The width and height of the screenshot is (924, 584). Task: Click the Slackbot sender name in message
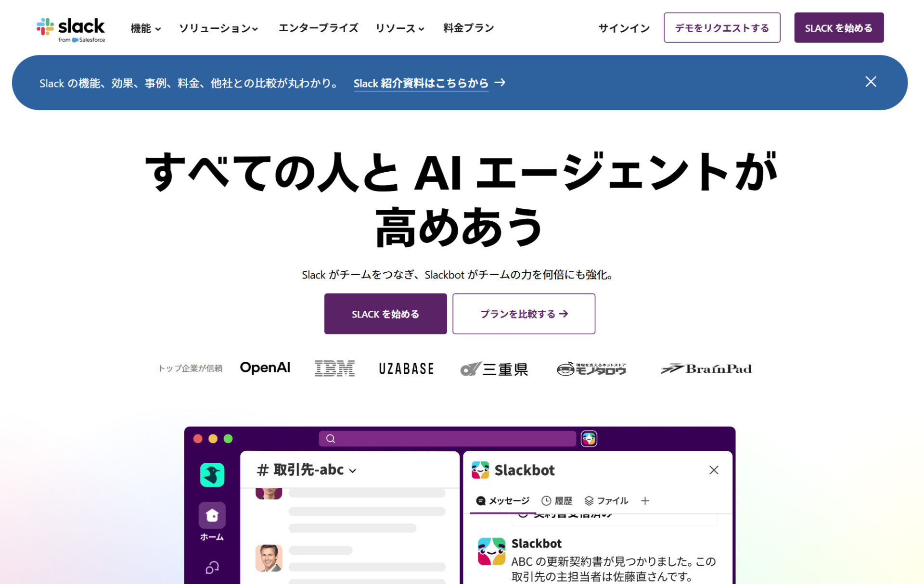pos(537,544)
